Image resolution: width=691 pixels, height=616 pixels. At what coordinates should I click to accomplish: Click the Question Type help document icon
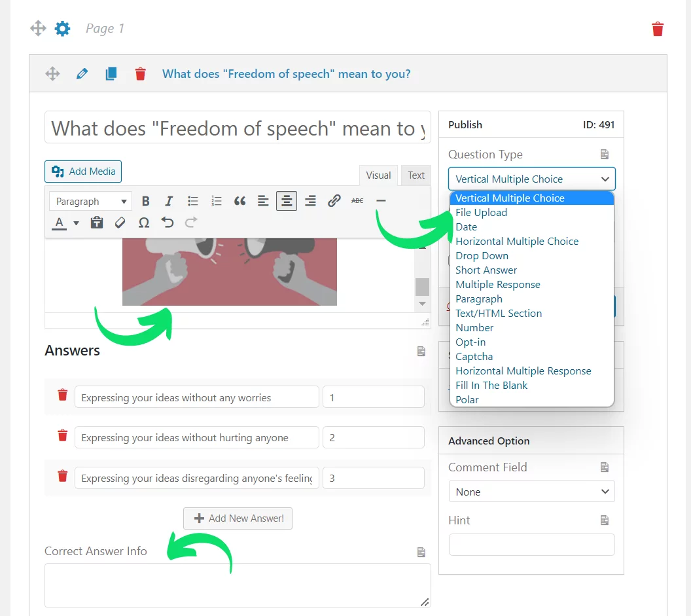click(604, 154)
